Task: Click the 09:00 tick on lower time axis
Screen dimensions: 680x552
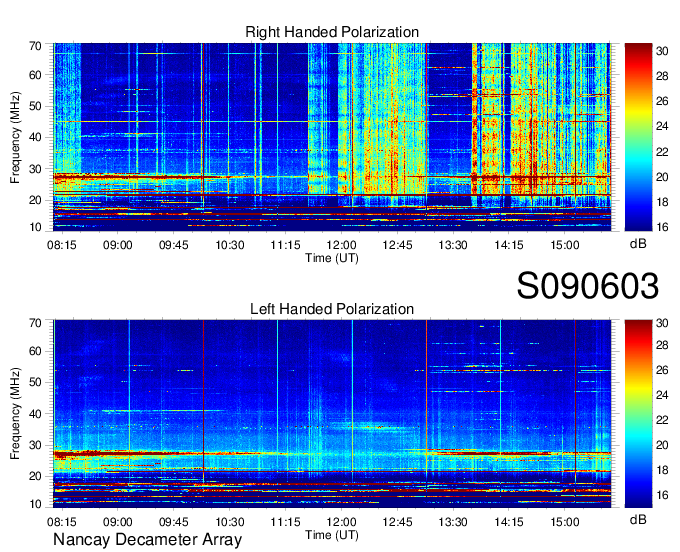Action: (118, 522)
